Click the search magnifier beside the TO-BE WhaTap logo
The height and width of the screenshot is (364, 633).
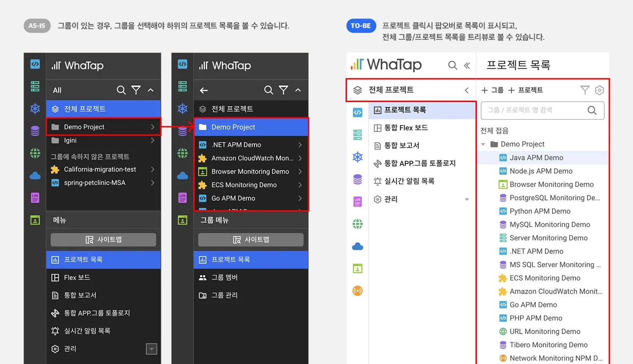click(452, 65)
